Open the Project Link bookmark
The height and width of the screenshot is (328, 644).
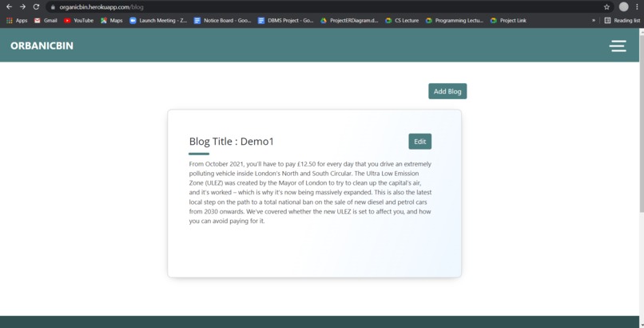508,21
